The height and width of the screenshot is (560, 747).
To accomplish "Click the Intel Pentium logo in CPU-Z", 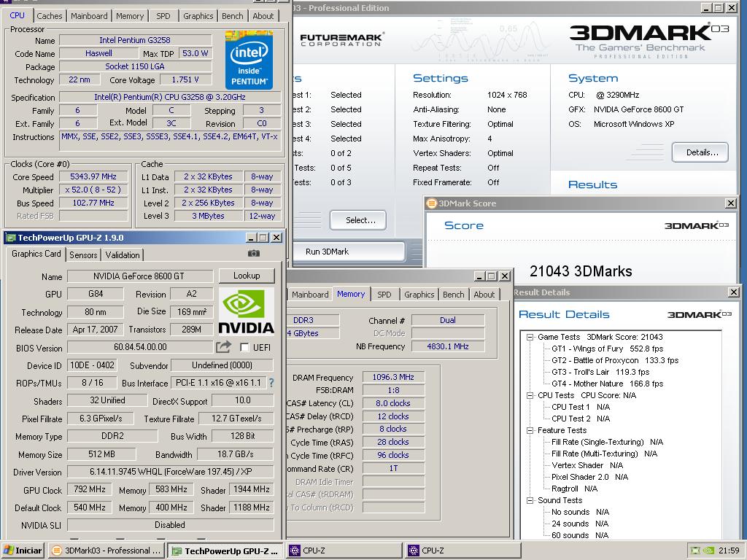I will tap(249, 60).
